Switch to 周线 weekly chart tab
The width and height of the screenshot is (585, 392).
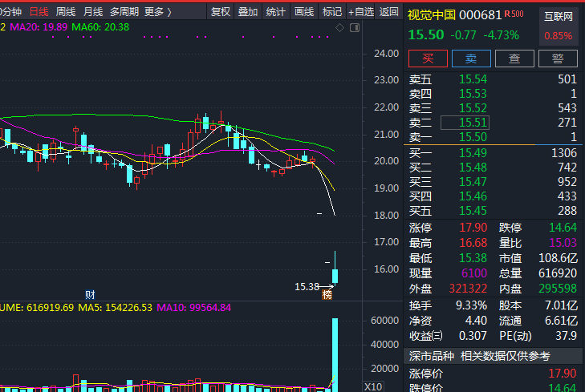point(66,12)
